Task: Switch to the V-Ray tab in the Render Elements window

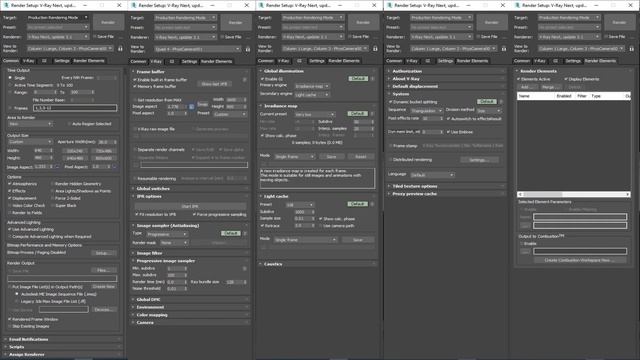Action: [x=540, y=61]
